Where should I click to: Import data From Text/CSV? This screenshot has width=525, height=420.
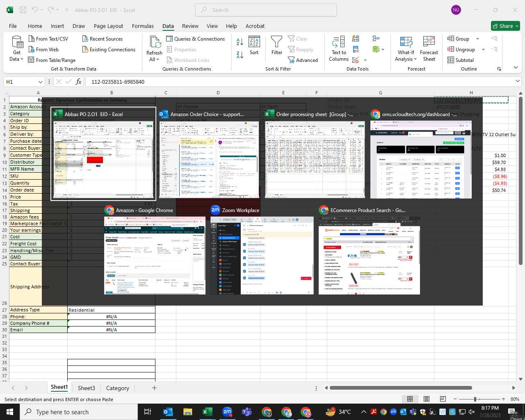[x=48, y=39]
